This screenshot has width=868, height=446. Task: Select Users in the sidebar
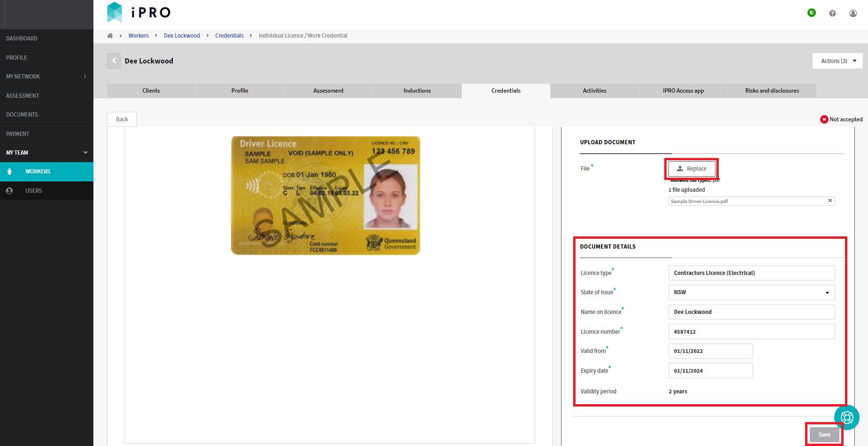pyautogui.click(x=46, y=191)
